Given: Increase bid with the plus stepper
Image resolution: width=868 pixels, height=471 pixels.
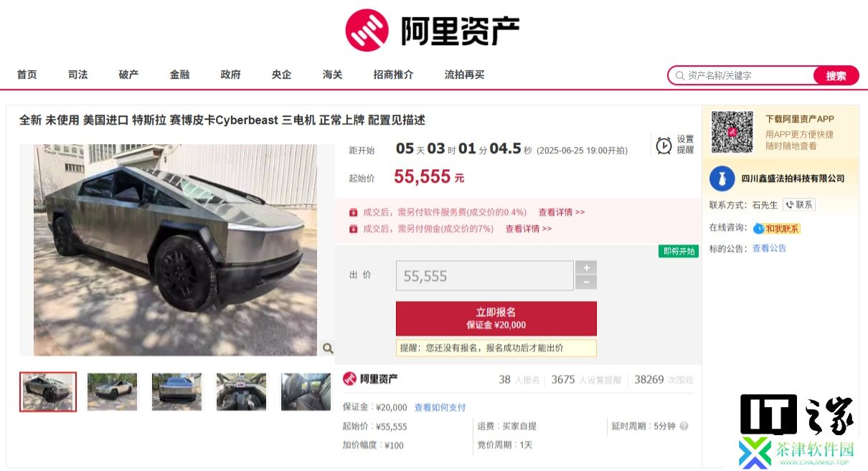Looking at the screenshot, I should [x=586, y=267].
